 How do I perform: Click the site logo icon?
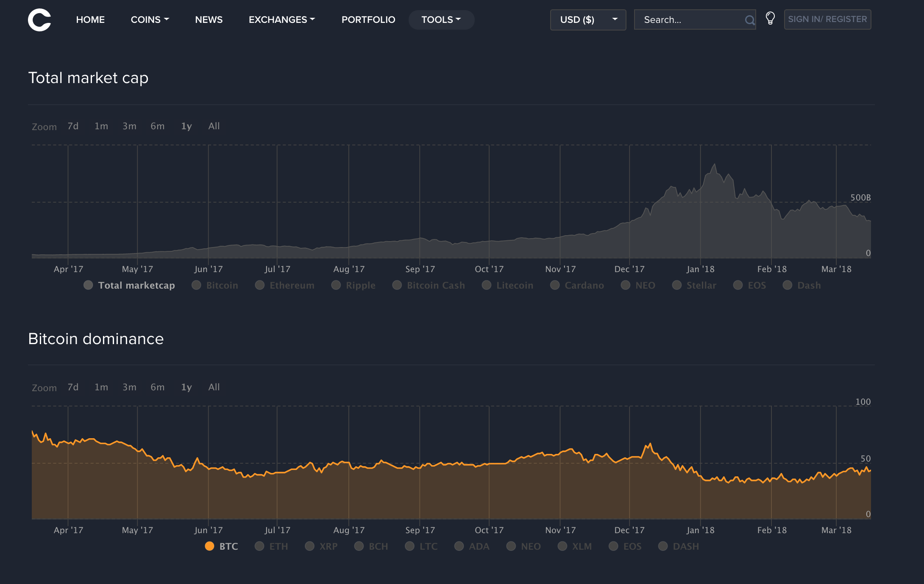[x=39, y=19]
